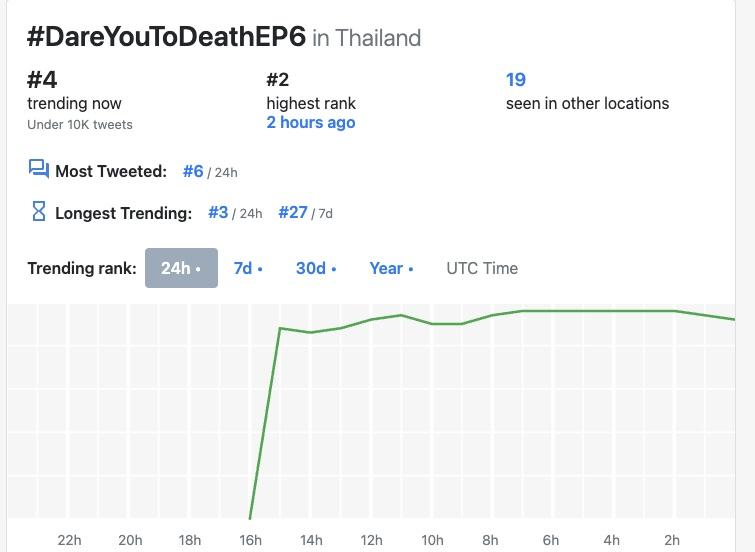755x552 pixels.
Task: Click the #27 Longest Trending 7d rank
Action: pyautogui.click(x=293, y=212)
